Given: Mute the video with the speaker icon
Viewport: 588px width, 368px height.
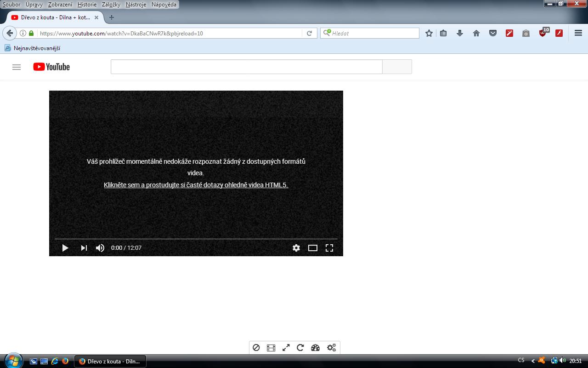Looking at the screenshot, I should coord(100,248).
